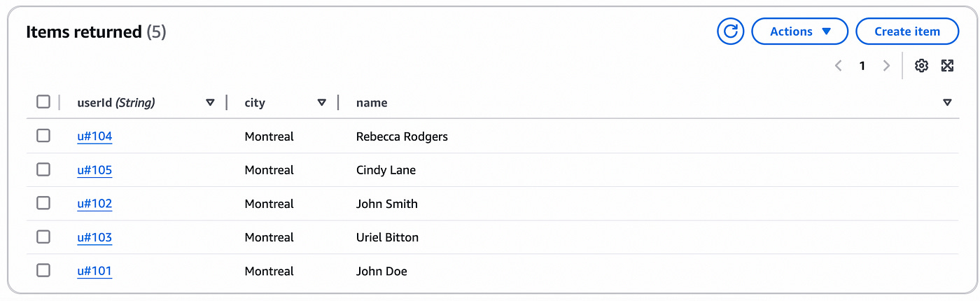Viewport: 980px width, 301px height.
Task: Click the Create item button
Action: click(x=907, y=31)
